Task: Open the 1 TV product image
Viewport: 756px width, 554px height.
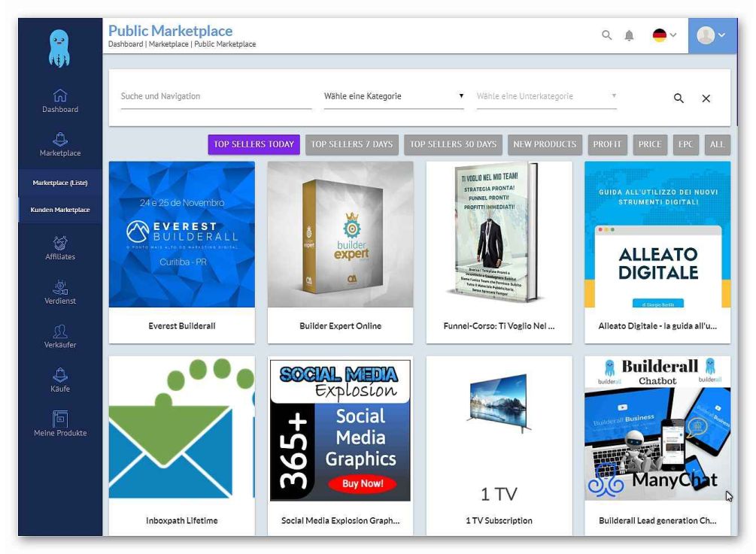Action: pos(499,428)
